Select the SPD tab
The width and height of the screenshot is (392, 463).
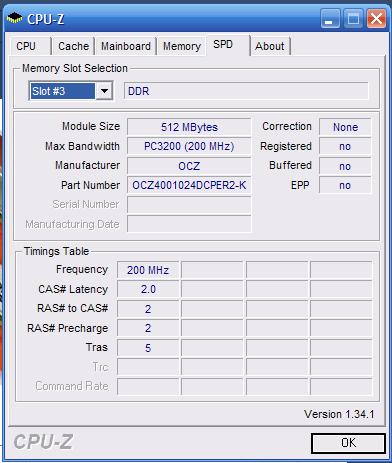[223, 44]
